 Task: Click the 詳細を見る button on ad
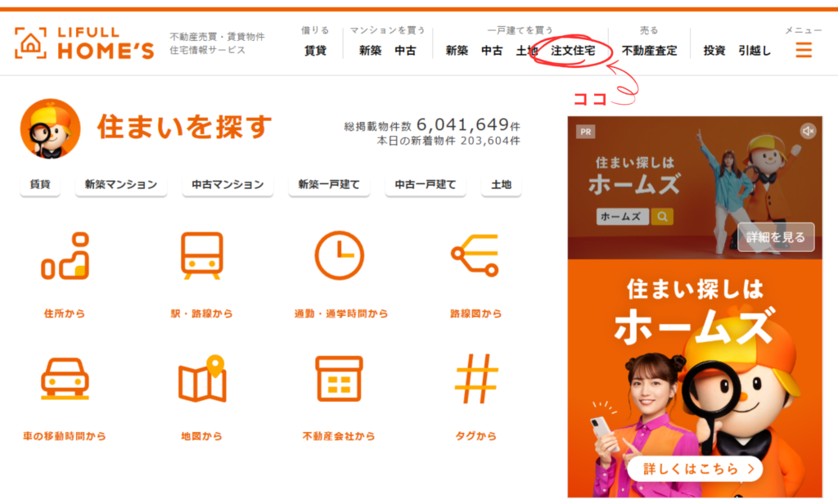(x=776, y=238)
